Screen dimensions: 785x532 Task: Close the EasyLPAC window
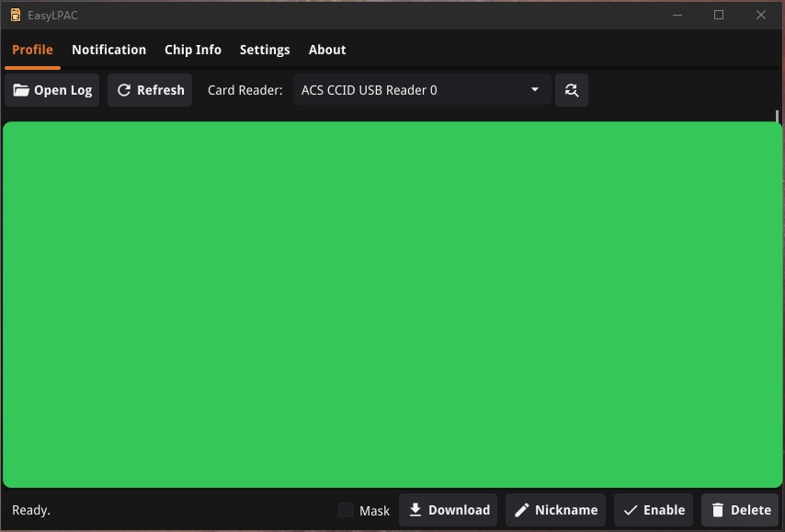point(761,15)
